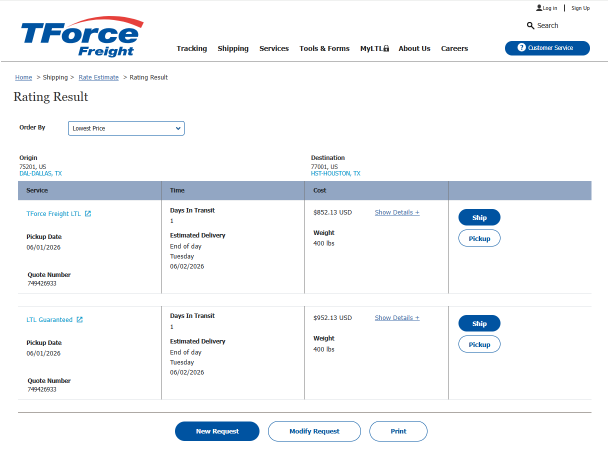Viewport: 608px width, 455px height.
Task: Click the Modify Request button
Action: coord(314,431)
